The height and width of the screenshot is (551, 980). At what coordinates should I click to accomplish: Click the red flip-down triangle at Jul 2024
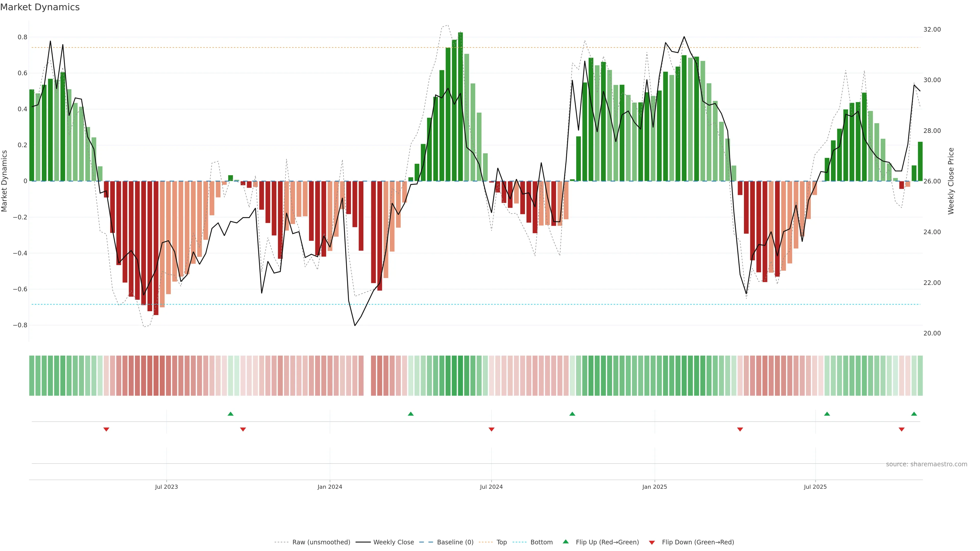click(492, 429)
